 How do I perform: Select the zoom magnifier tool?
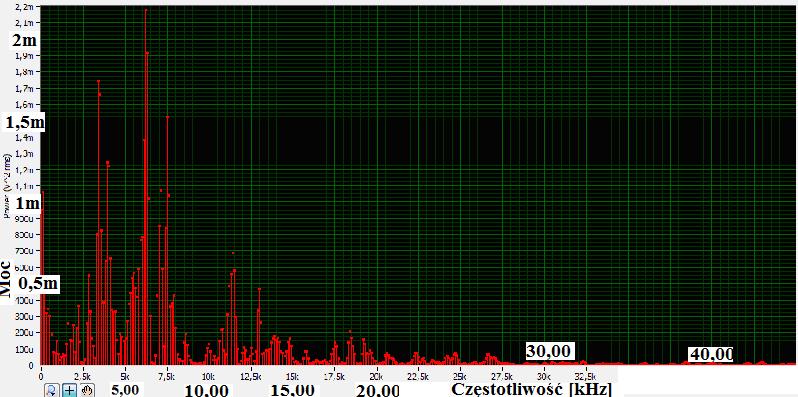pyautogui.click(x=52, y=391)
